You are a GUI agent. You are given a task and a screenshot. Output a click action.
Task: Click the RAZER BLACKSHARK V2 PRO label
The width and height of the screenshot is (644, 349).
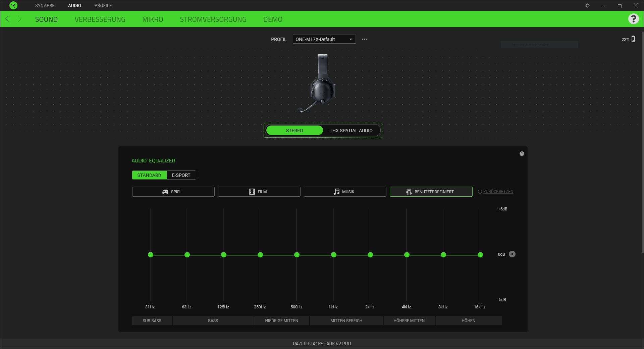point(322,344)
